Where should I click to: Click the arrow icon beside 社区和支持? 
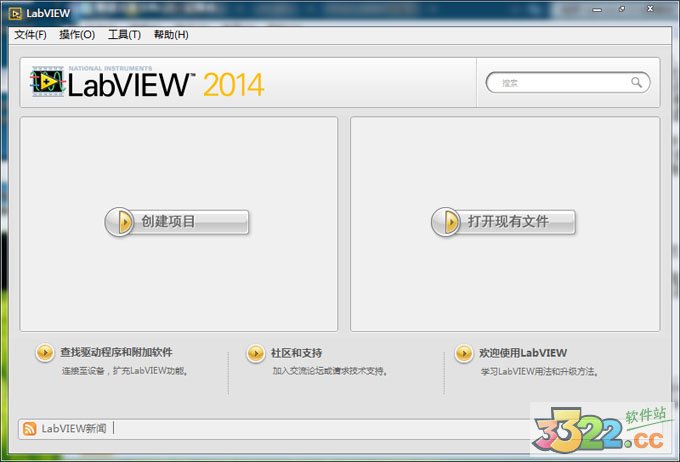tap(255, 354)
